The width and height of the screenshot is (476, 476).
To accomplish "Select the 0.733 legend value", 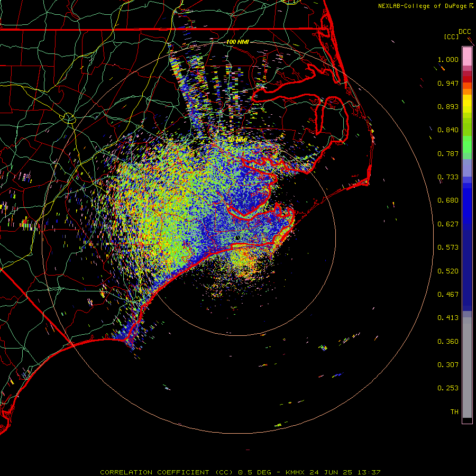I will [x=448, y=177].
